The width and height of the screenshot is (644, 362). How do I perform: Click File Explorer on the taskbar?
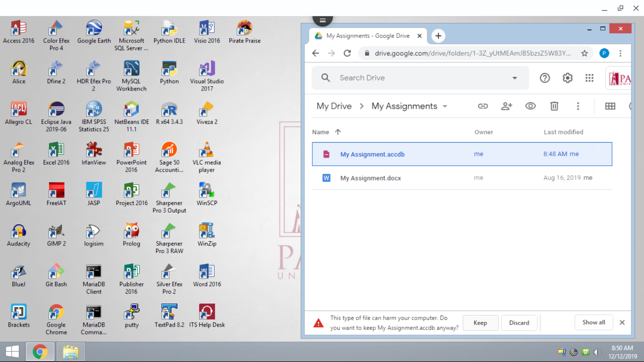[x=71, y=352]
